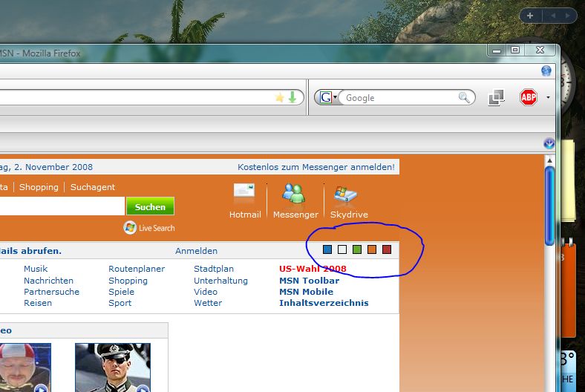Open the Wetter link
This screenshot has width=585, height=392.
(x=208, y=303)
